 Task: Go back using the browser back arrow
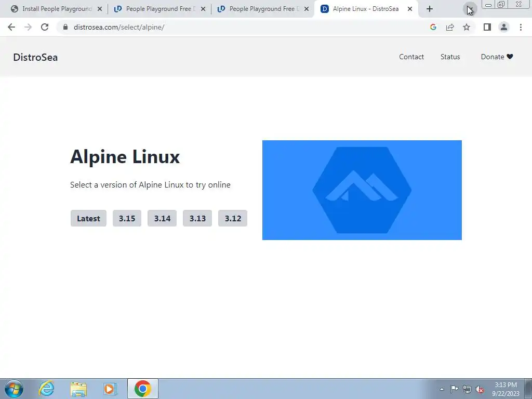[11, 27]
